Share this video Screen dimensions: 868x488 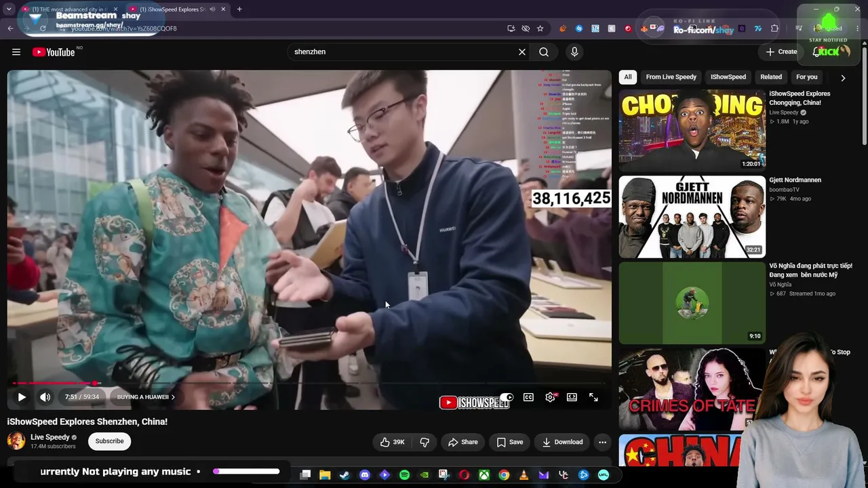462,442
